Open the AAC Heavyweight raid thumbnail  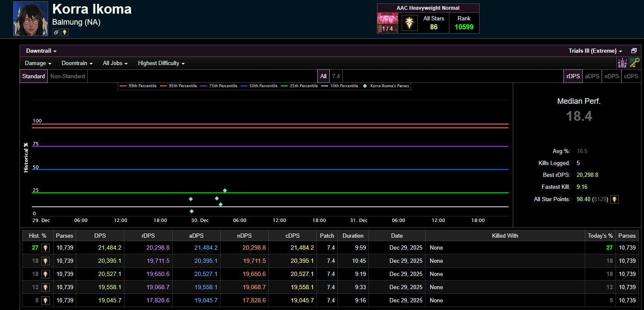tap(388, 23)
